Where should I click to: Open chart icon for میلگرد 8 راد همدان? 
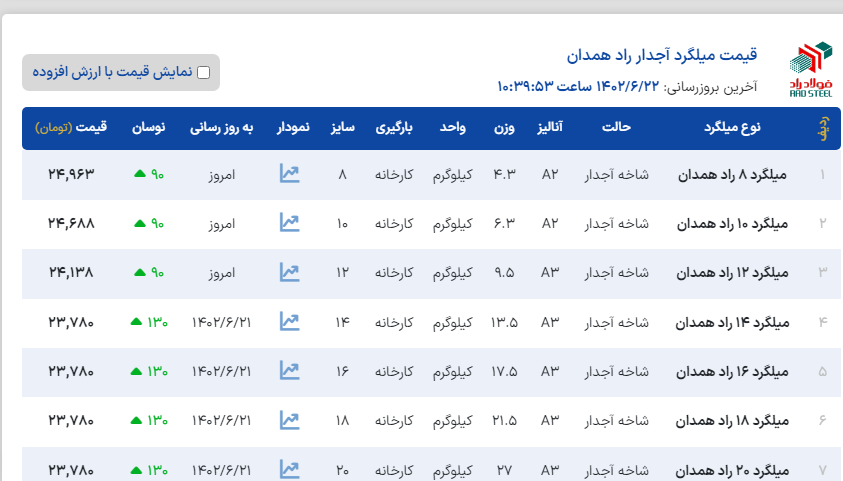tap(289, 174)
